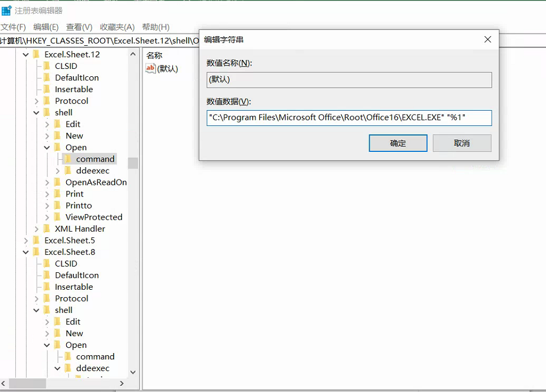Click the folder icon beside ViewProtected
The height and width of the screenshot is (392, 546).
58,217
